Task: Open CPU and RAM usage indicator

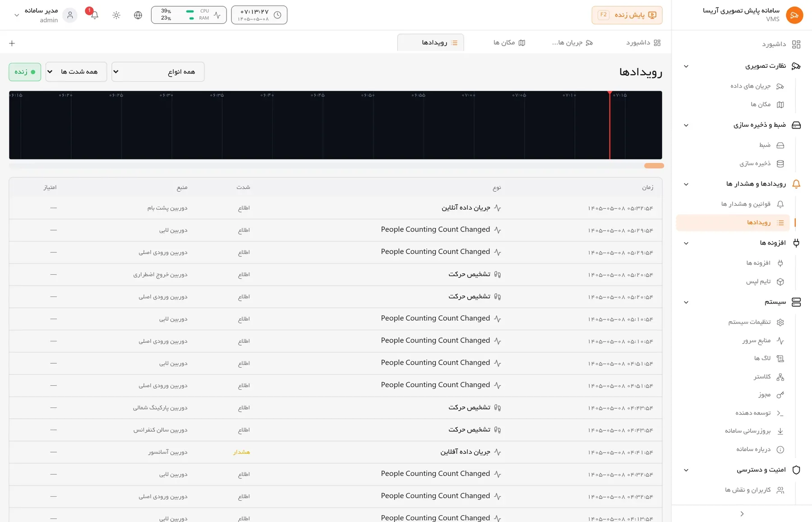Action: point(189,15)
